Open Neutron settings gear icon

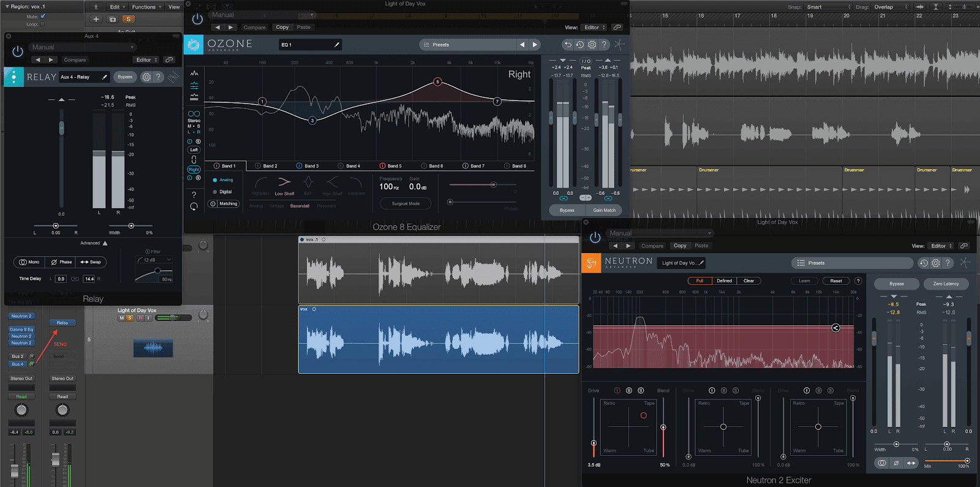click(936, 263)
